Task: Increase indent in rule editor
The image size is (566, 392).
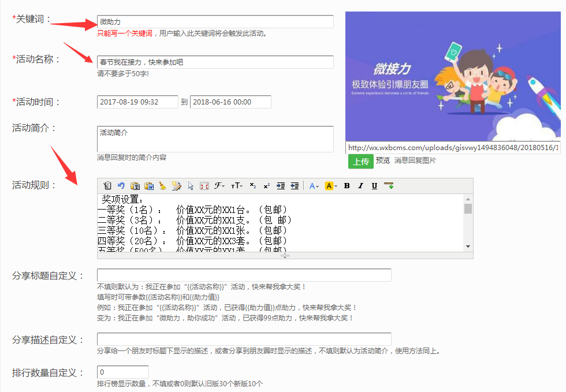Action: (281, 185)
